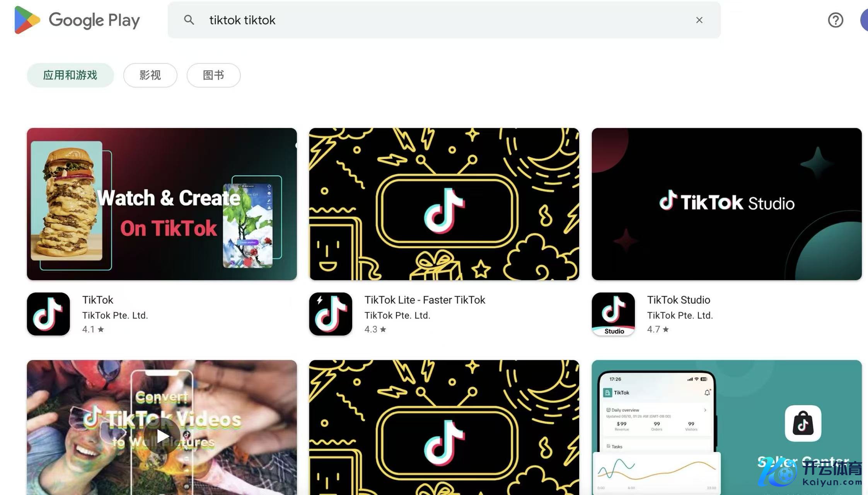The image size is (868, 495).
Task: Open the TikTok app title link
Action: pyautogui.click(x=98, y=300)
